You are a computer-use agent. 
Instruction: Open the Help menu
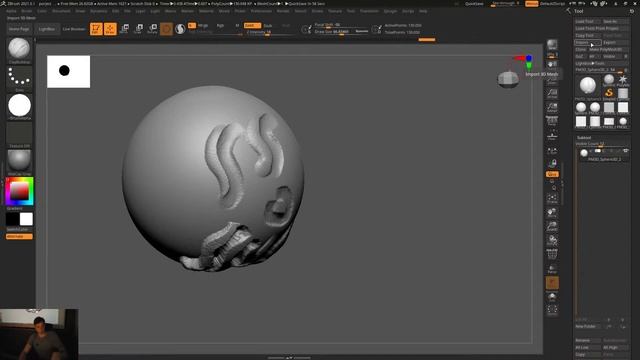pyautogui.click(x=423, y=11)
